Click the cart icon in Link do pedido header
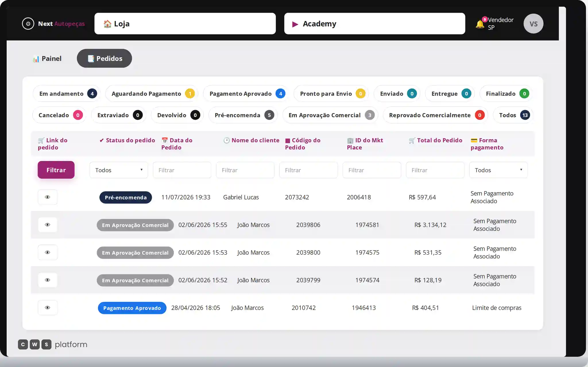The image size is (588, 367). click(41, 140)
